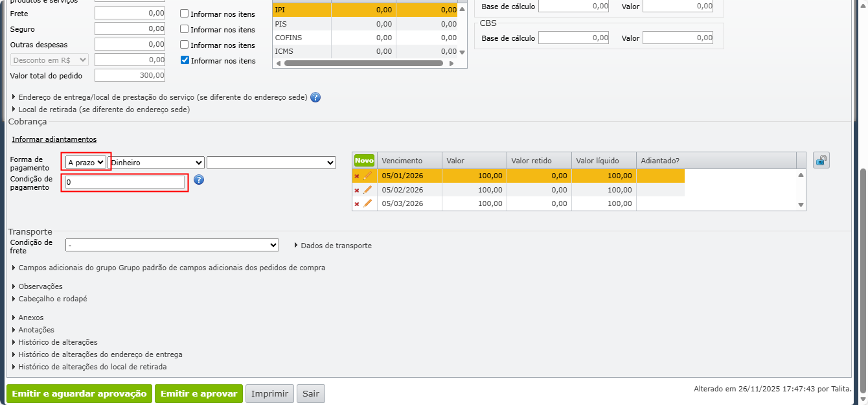Select the COFINS row in tax table
Screen dimensions: 868x405
coord(365,38)
